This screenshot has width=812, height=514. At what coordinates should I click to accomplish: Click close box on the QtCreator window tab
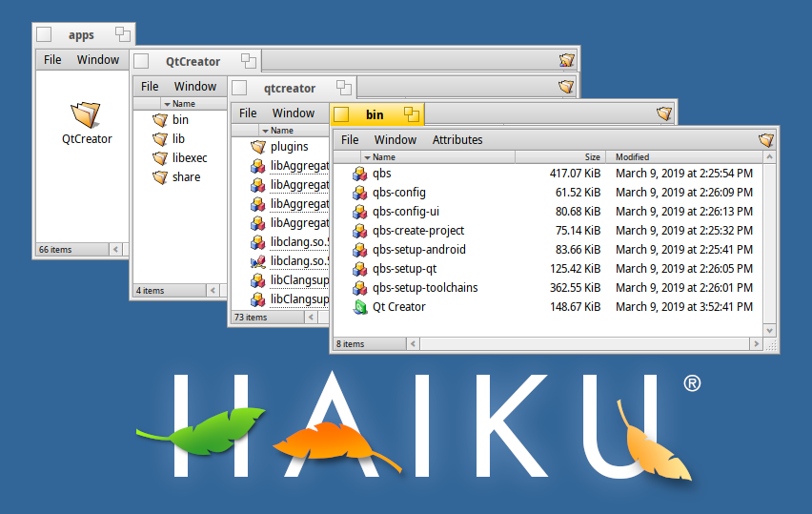pos(141,61)
